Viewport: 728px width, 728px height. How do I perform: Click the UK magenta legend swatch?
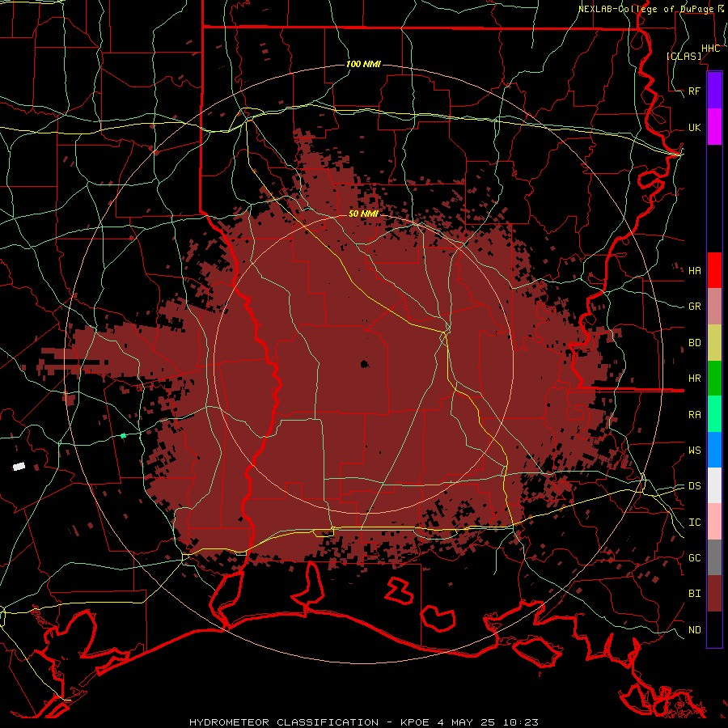click(714, 127)
